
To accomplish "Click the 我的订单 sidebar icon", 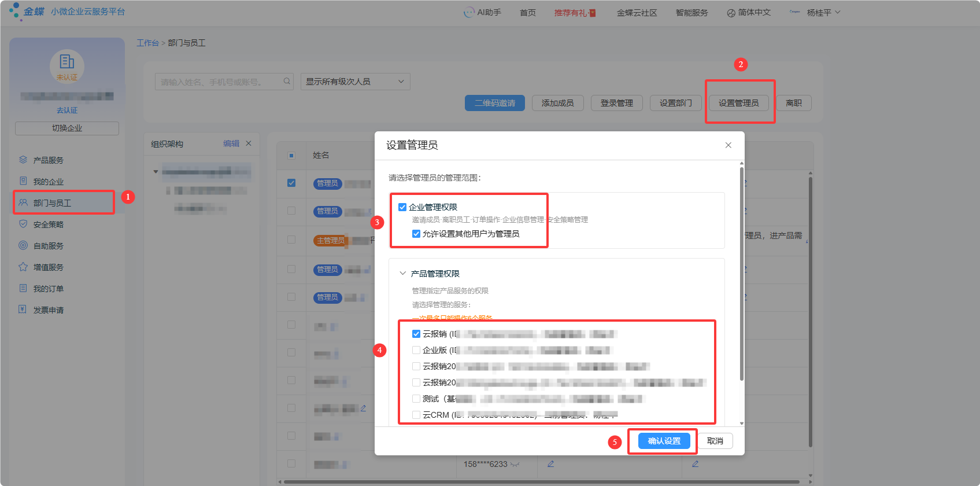I will [23, 288].
